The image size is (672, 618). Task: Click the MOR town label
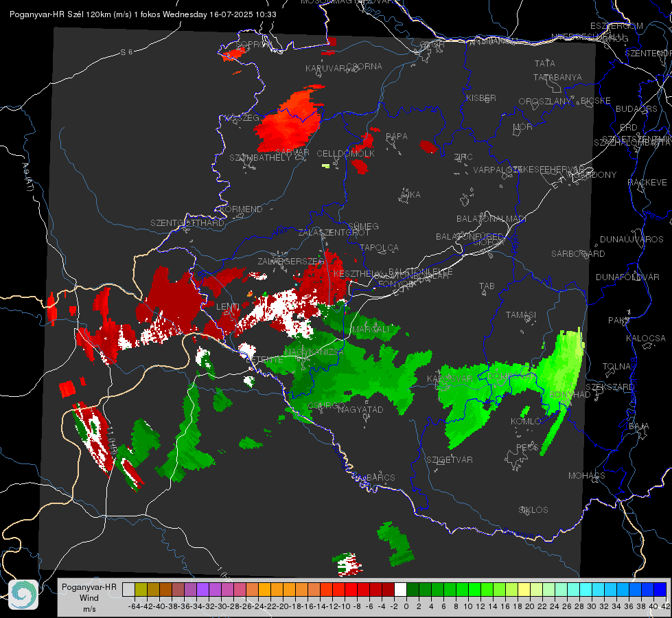click(x=523, y=126)
